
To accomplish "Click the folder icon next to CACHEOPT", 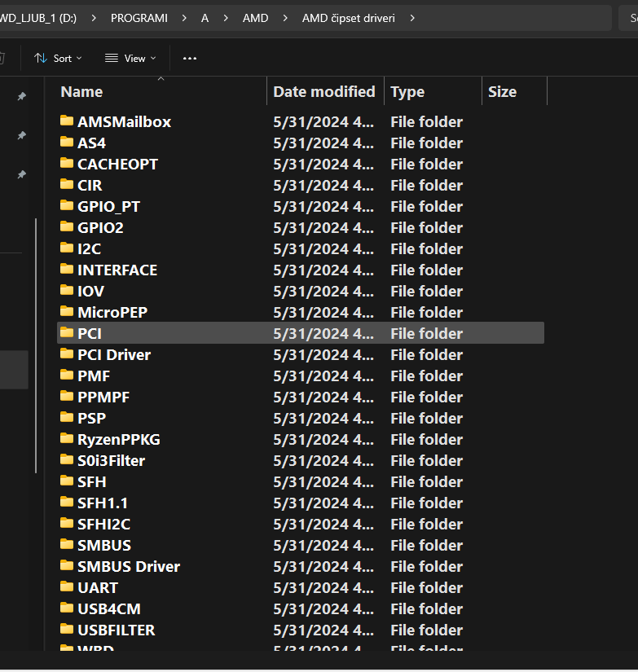I will [x=67, y=164].
